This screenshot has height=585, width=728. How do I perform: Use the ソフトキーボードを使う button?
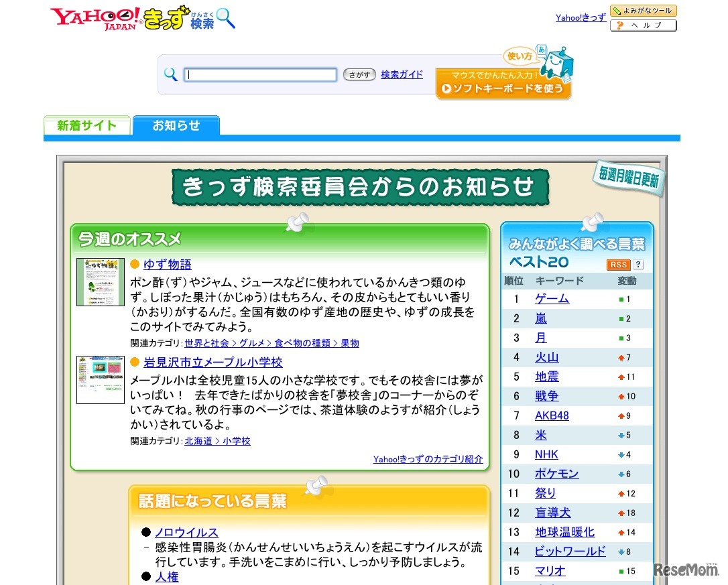pyautogui.click(x=503, y=84)
